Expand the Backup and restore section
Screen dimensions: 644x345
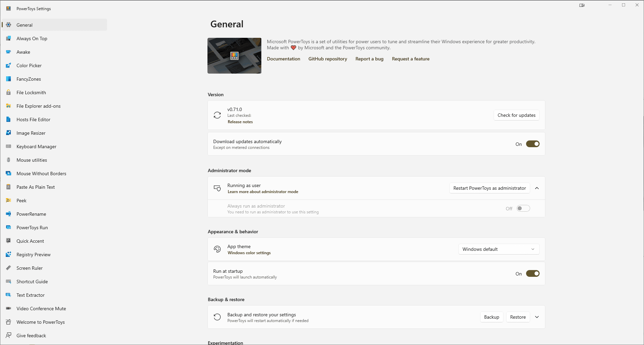[x=537, y=317]
